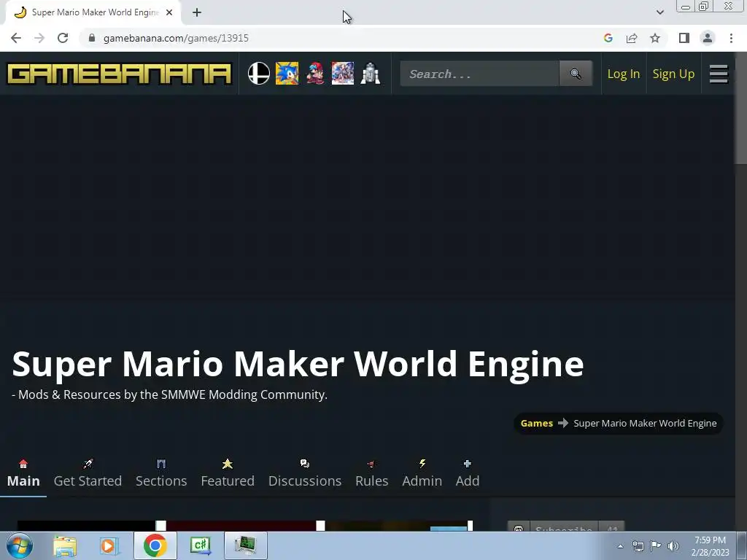Go back with the browser back arrow
This screenshot has height=560, width=747.
coord(16,38)
